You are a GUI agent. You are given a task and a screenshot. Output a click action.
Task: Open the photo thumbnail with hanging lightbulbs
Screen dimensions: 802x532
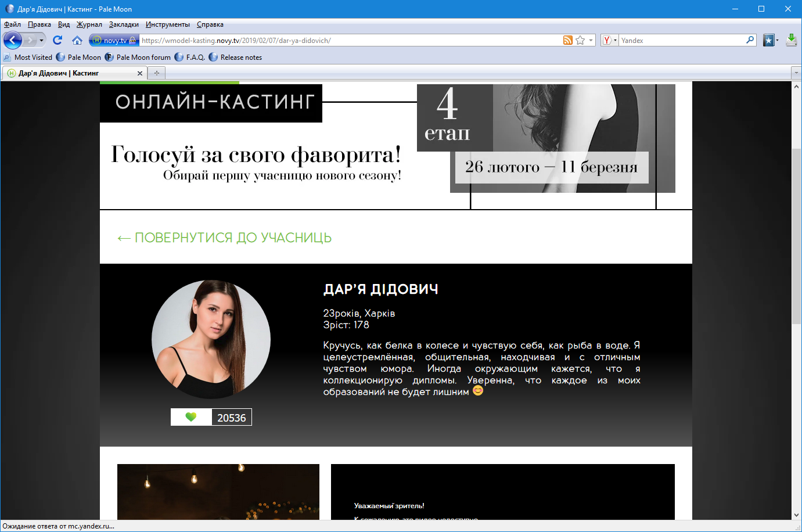218,492
